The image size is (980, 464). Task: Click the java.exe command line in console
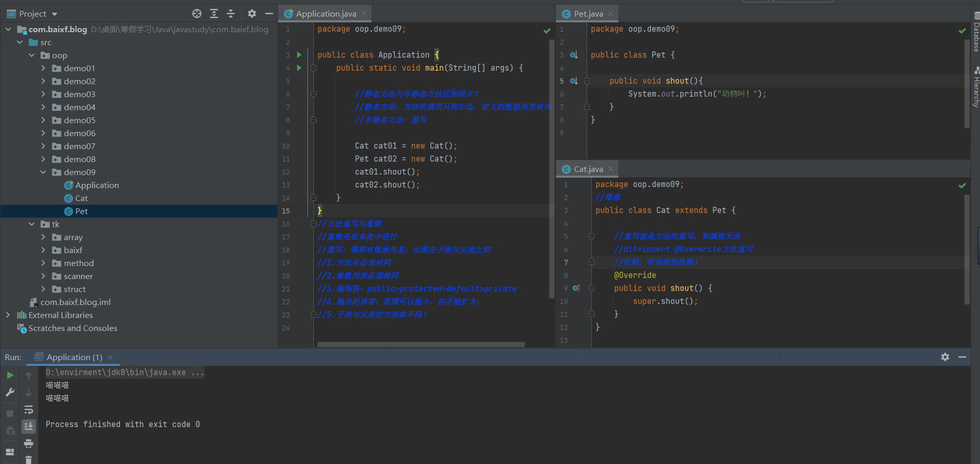point(125,373)
